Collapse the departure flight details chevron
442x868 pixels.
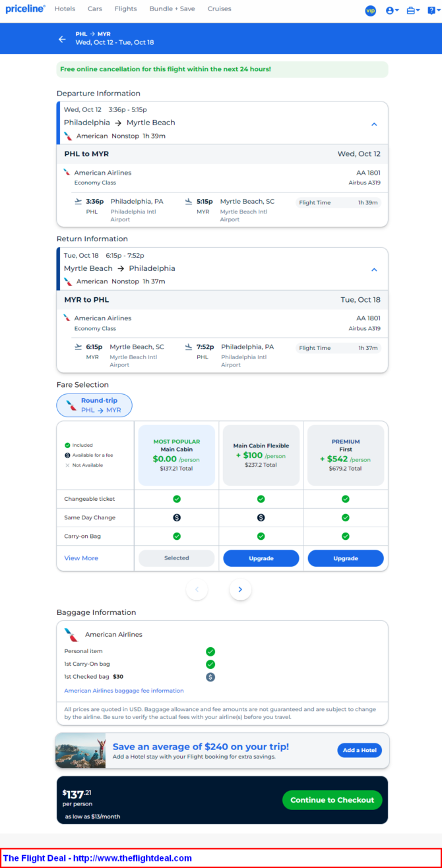374,124
